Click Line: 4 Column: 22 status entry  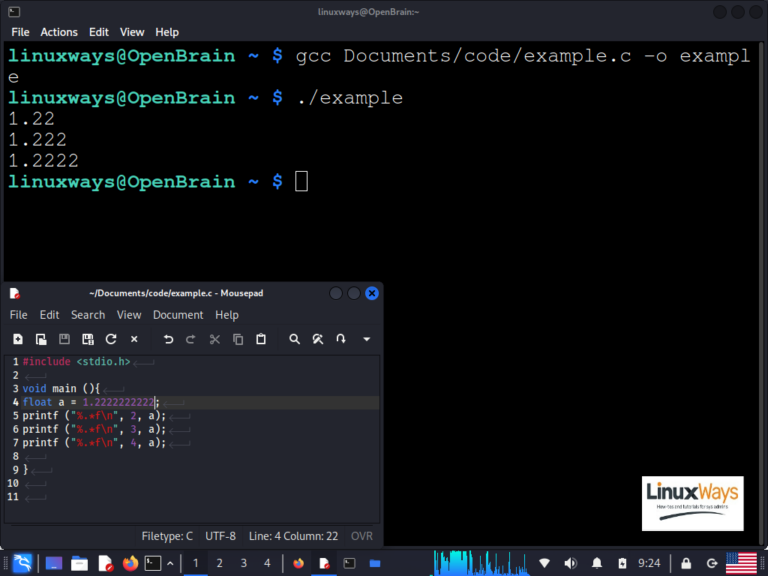pos(293,536)
